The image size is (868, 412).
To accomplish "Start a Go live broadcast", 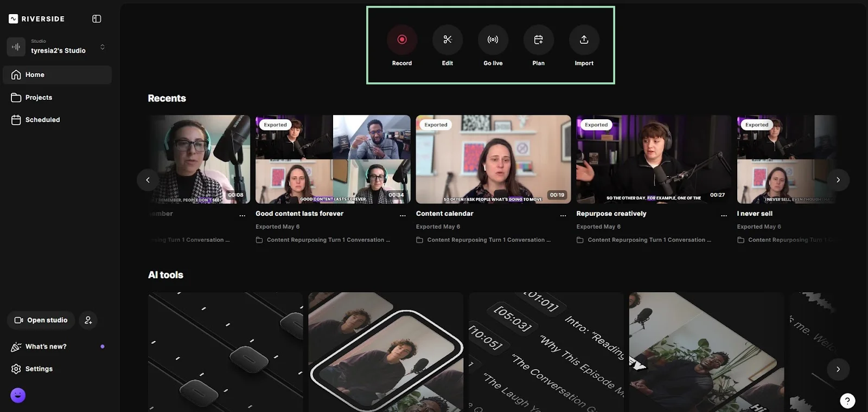I will coord(493,40).
